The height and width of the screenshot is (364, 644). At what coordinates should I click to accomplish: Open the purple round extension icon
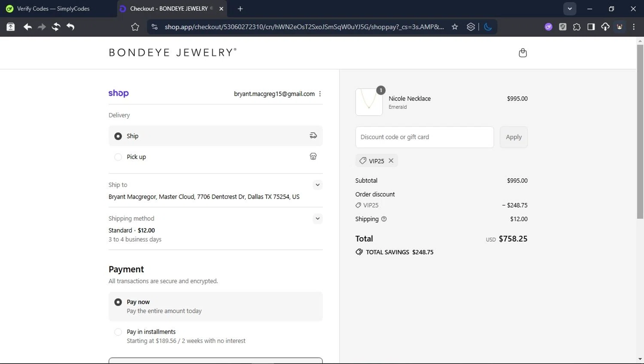pyautogui.click(x=548, y=27)
